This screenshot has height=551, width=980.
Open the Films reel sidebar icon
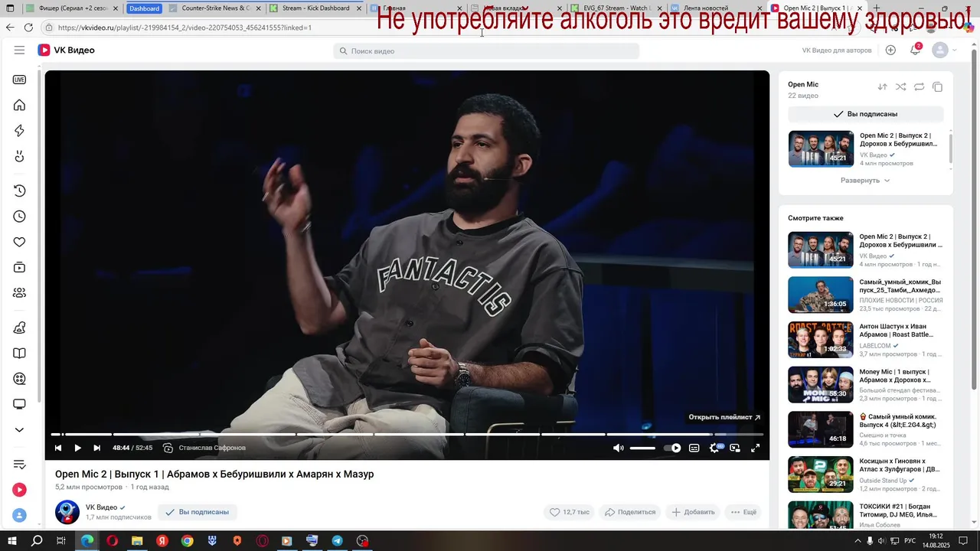(x=19, y=378)
